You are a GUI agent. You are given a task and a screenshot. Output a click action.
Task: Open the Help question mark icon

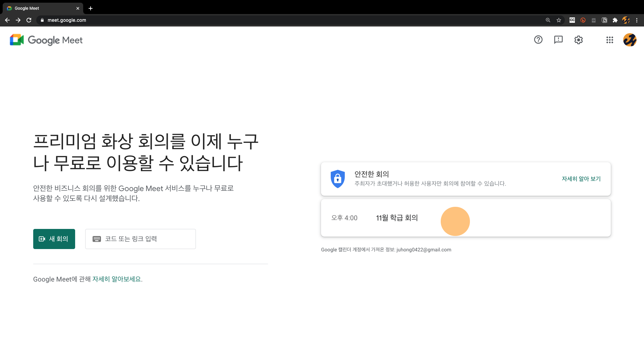tap(538, 40)
